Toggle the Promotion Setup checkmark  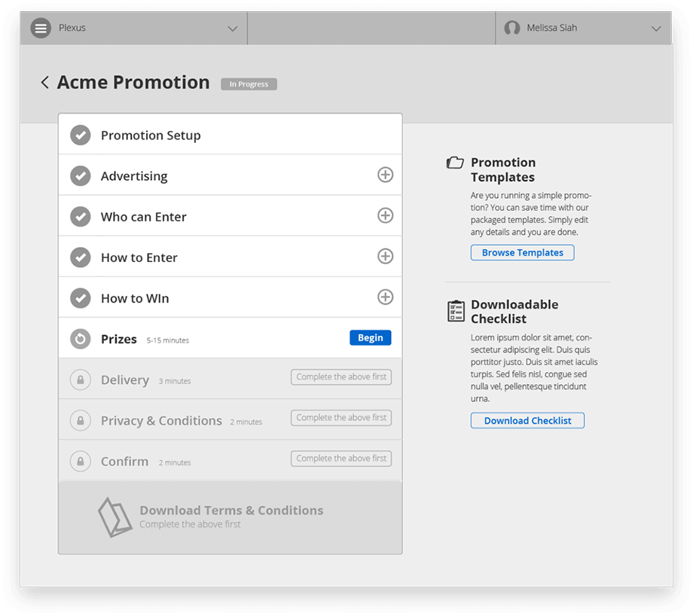tap(81, 136)
